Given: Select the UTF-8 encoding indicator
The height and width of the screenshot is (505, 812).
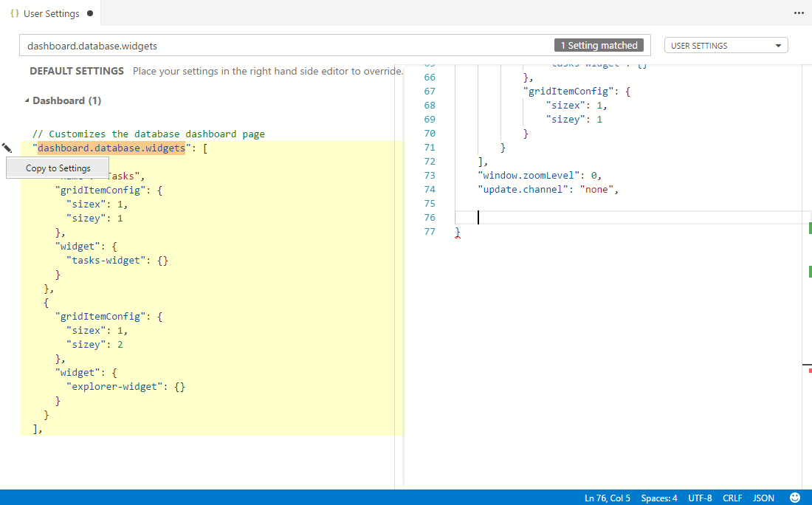Looking at the screenshot, I should point(700,498).
